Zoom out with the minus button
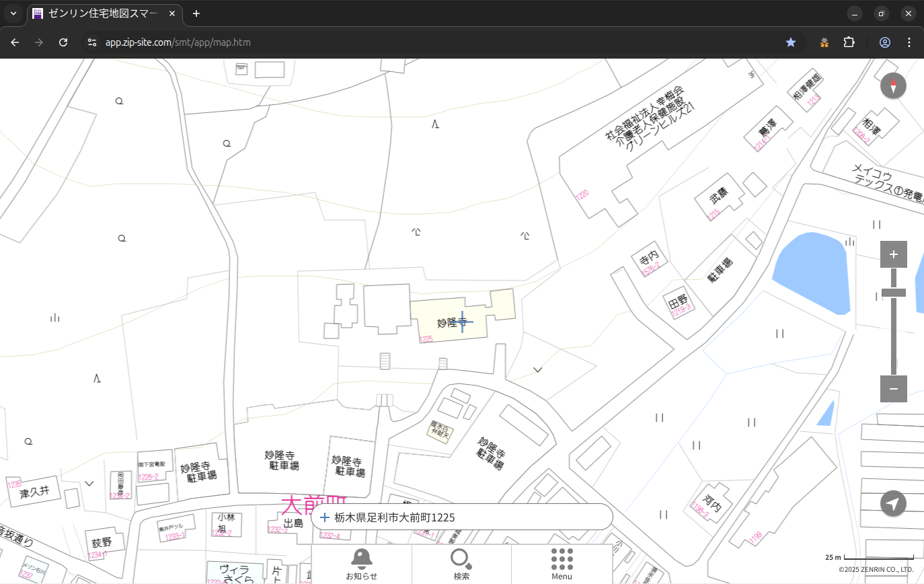The width and height of the screenshot is (924, 584). [x=893, y=389]
